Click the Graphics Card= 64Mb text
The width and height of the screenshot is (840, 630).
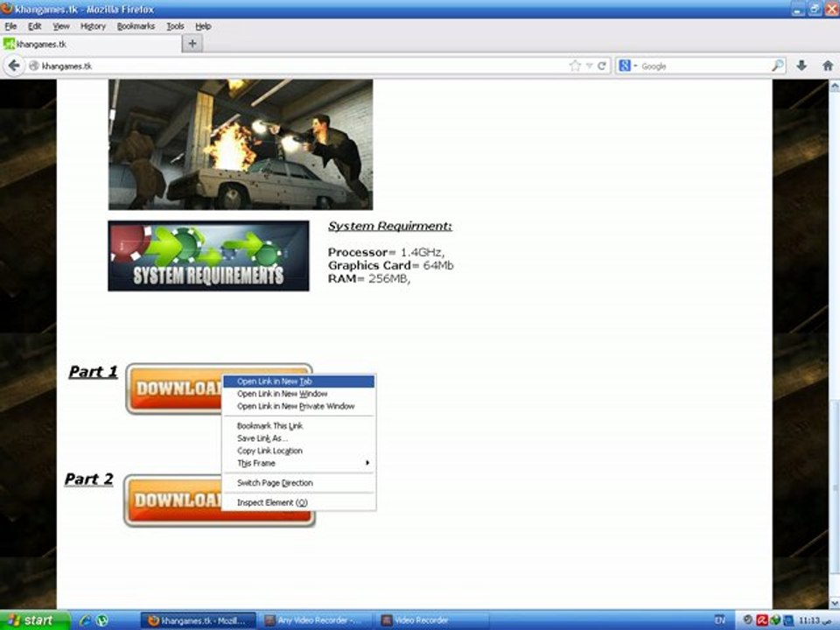[x=390, y=266]
